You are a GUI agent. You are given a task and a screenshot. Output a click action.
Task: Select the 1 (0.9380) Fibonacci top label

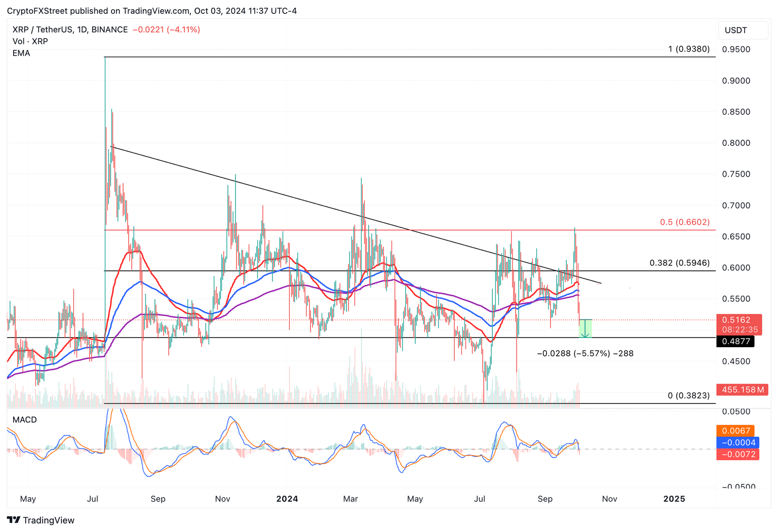click(688, 49)
